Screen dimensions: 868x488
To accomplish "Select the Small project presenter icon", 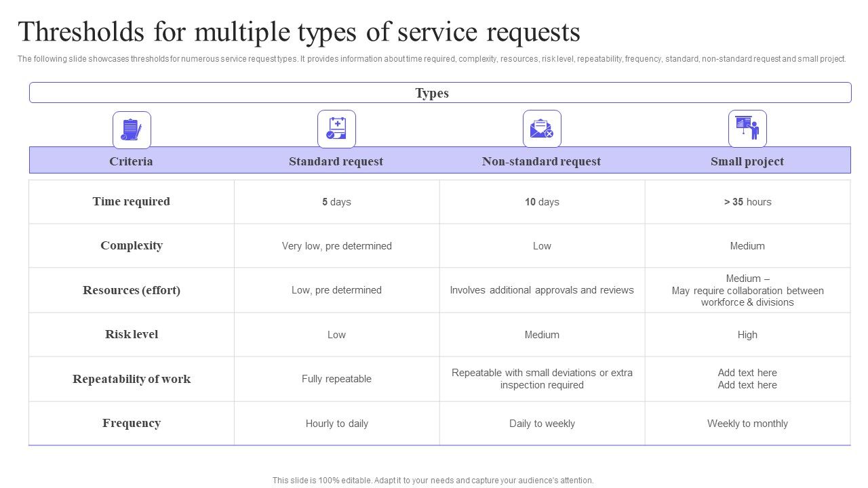I will point(747,129).
